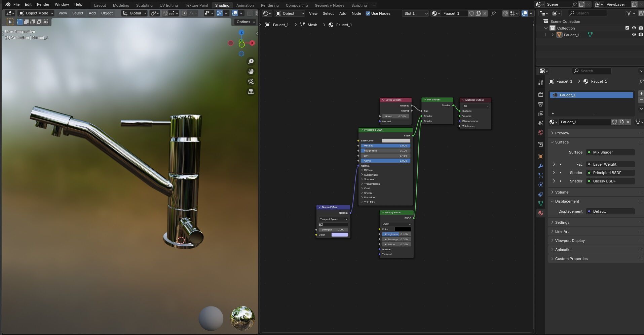Open the Object properties tab
644x335 pixels.
click(x=541, y=157)
